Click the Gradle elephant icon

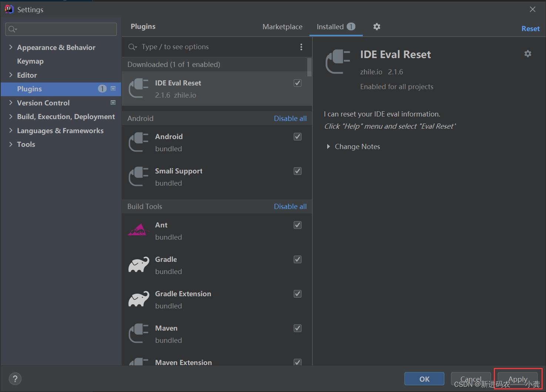click(x=139, y=264)
